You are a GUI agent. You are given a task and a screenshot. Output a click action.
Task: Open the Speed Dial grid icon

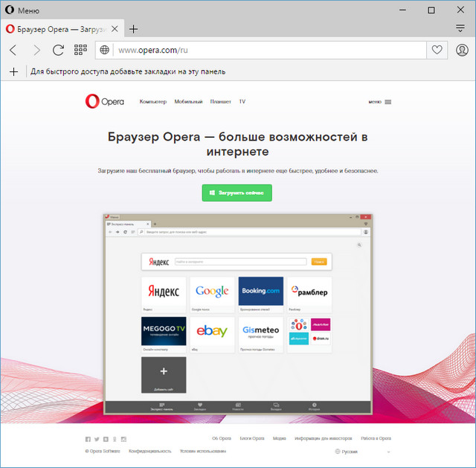click(x=80, y=50)
